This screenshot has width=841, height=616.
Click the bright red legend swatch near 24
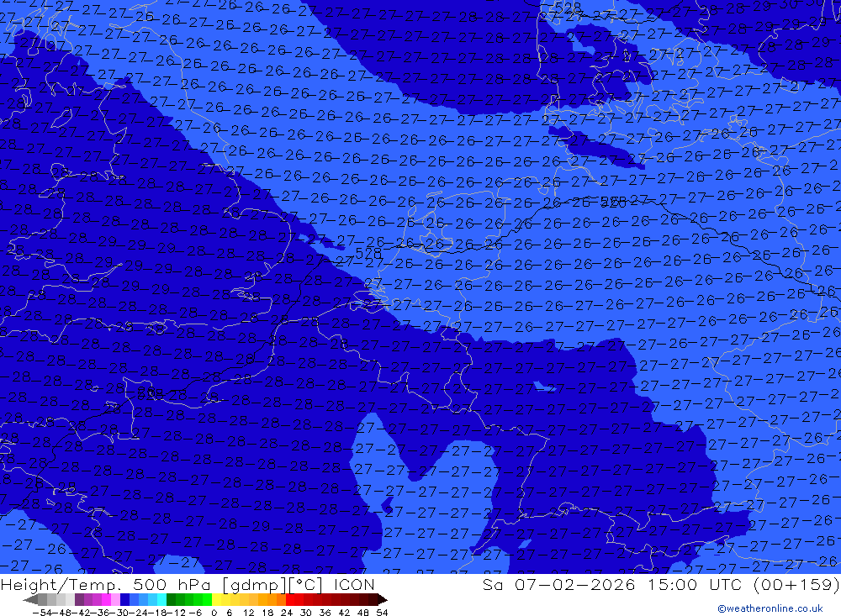click(291, 599)
